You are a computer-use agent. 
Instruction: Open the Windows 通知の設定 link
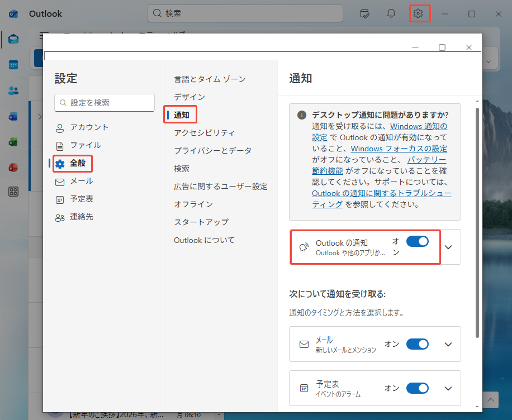coord(419,126)
